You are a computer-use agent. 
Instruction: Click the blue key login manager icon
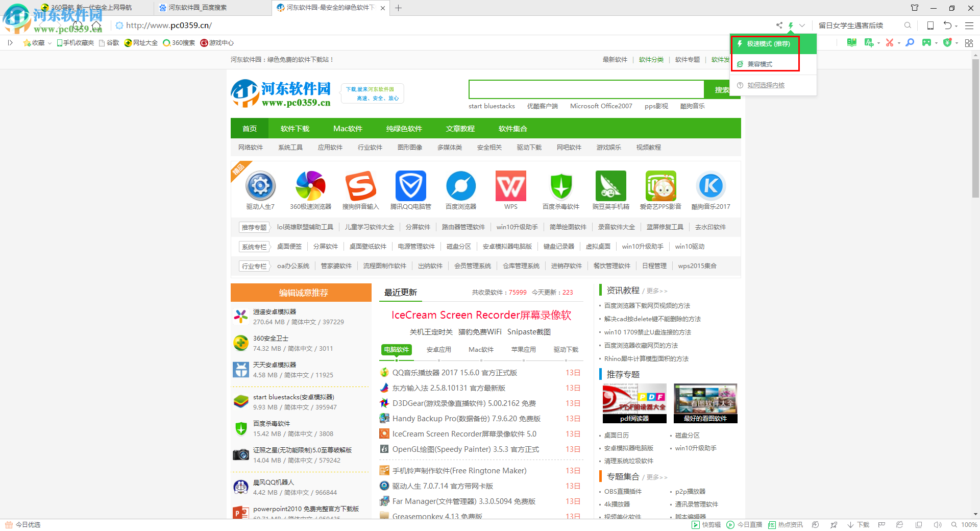click(910, 43)
